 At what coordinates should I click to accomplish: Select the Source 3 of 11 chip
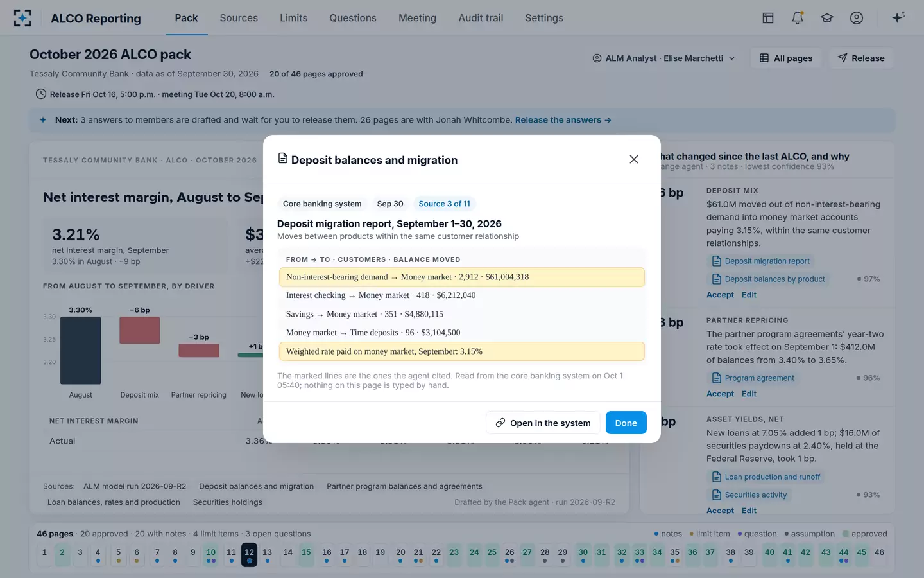point(444,204)
